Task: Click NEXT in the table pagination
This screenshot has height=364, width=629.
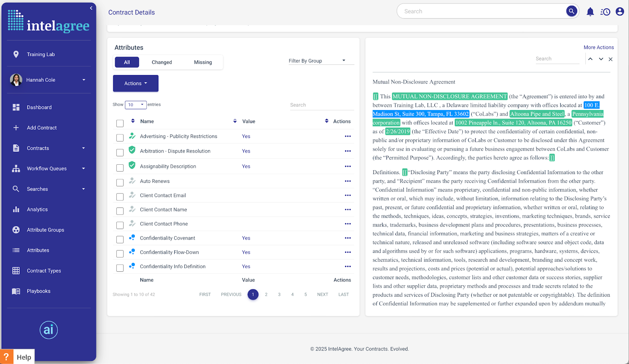Action: coord(323,294)
